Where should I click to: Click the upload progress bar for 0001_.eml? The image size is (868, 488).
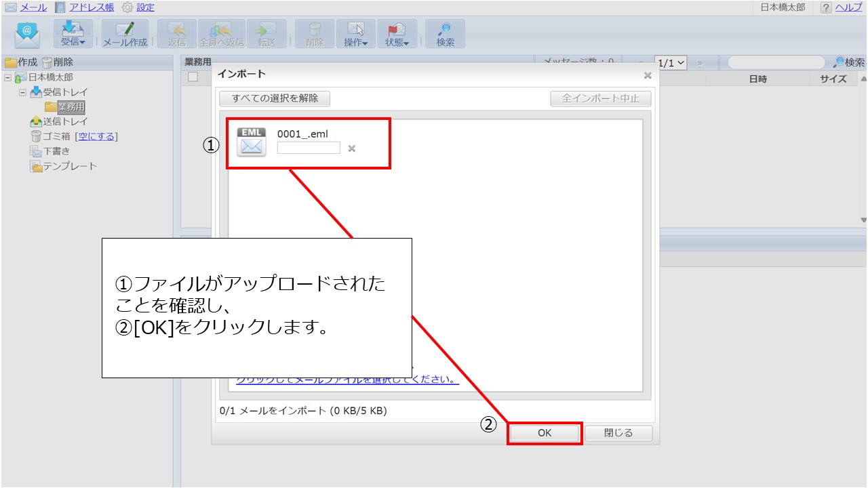click(x=309, y=148)
